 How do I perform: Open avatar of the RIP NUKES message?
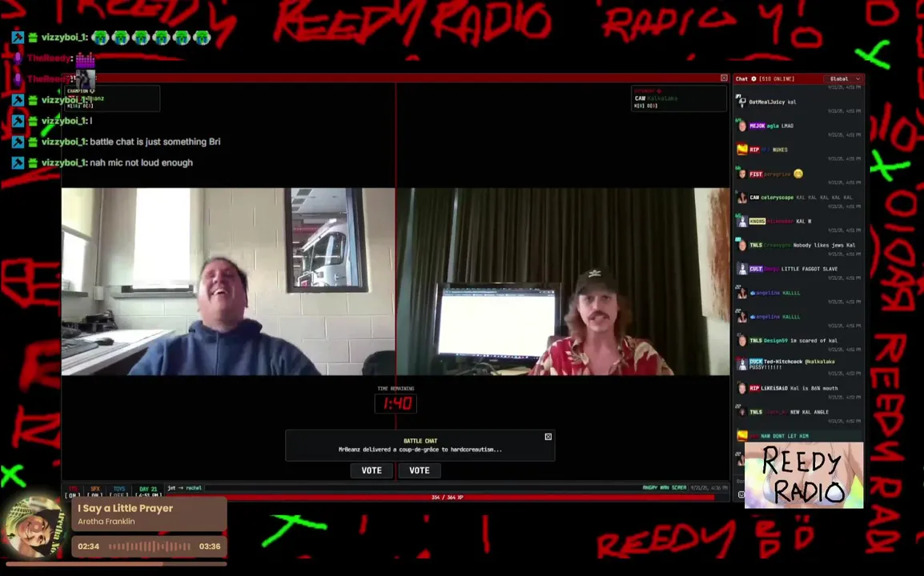click(x=742, y=150)
